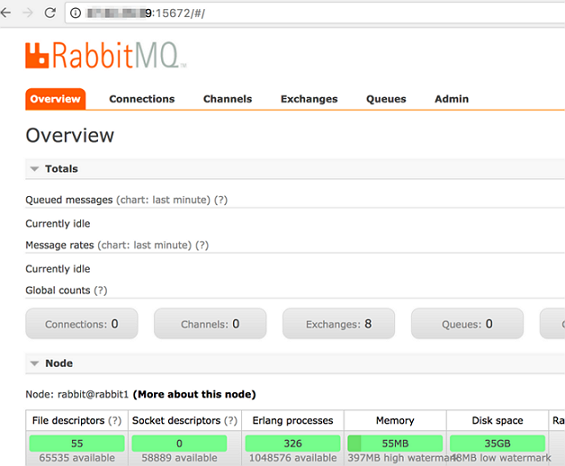The width and height of the screenshot is (565, 466).
Task: Open help (?) for File descriptors
Action: click(x=115, y=421)
